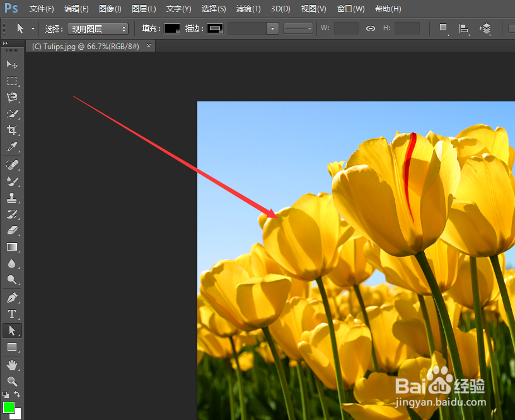Screen dimensions: 515x420
Task: Open the stroke width dropdown
Action: coord(272,28)
